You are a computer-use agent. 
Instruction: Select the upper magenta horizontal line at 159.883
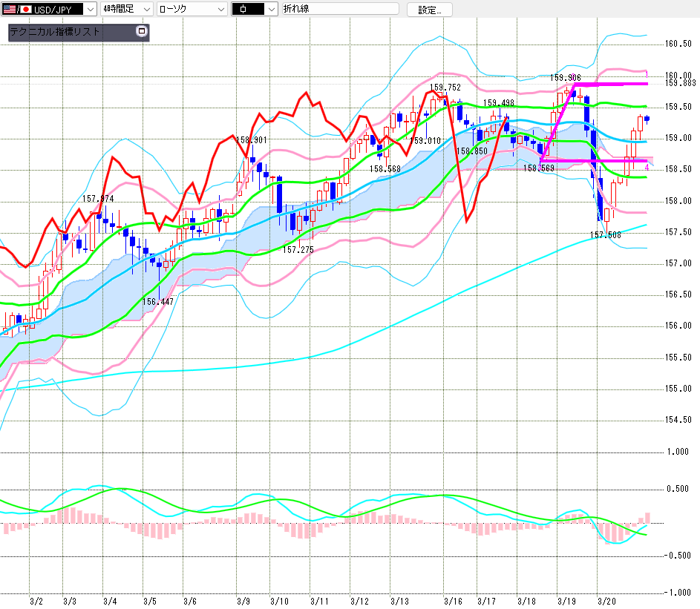[616, 85]
